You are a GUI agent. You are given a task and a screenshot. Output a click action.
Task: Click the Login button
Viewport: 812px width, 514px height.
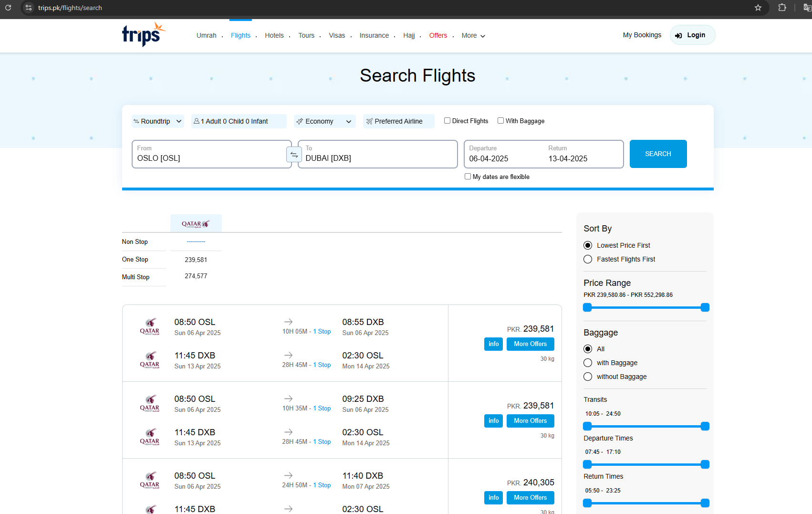(x=692, y=35)
